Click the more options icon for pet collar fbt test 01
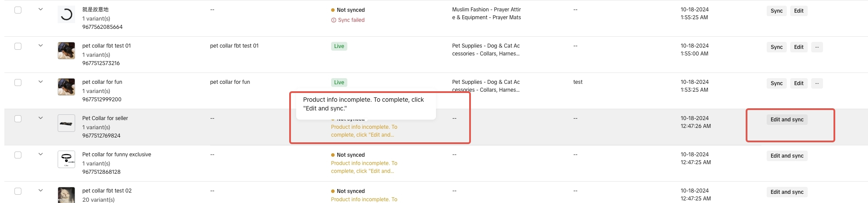Screen dimensions: 868x203 (x=816, y=47)
